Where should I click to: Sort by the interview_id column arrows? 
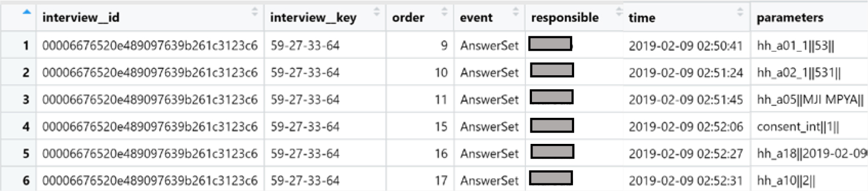255,12
